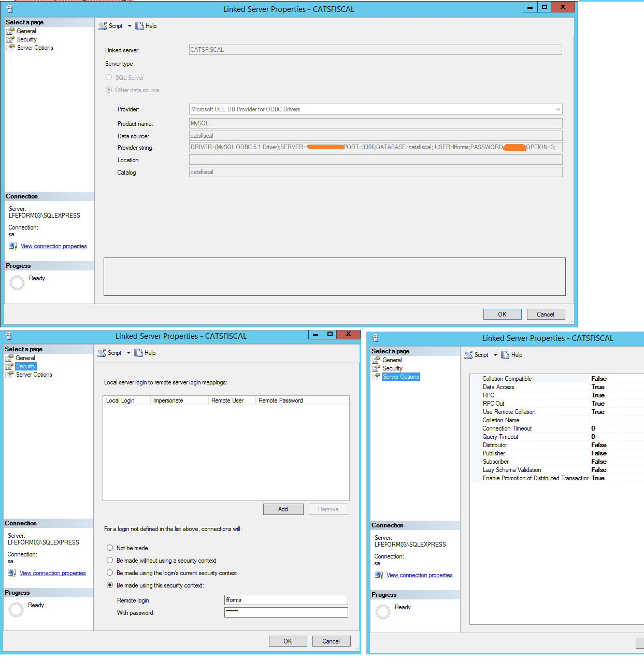Viewport: 644px width, 659px height.
Task: Select highlighted Security page in Security window
Action: [x=26, y=366]
